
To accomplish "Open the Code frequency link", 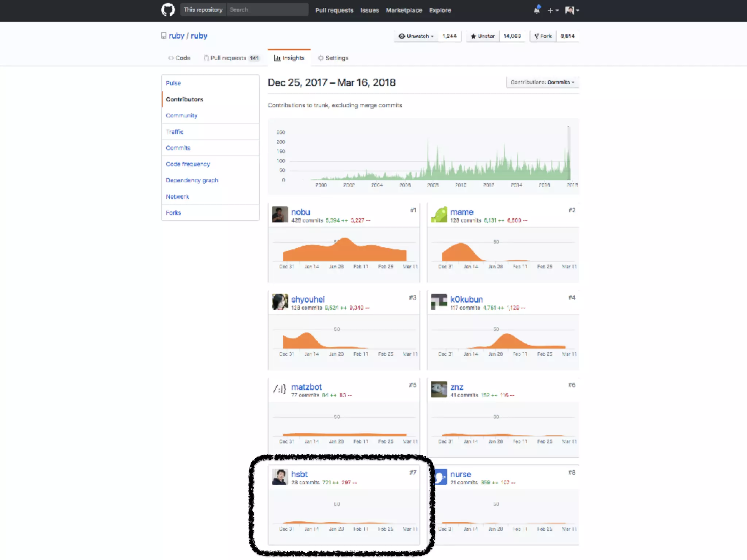I will click(188, 164).
